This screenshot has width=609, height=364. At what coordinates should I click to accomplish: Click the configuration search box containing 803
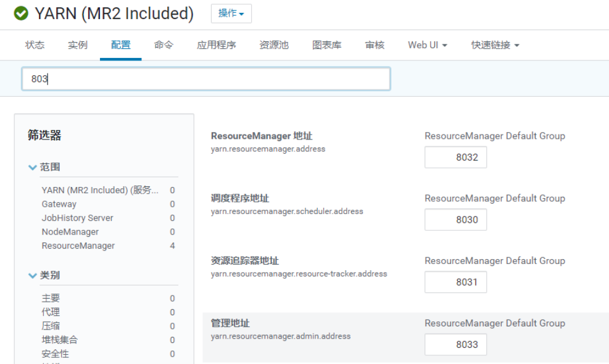click(x=205, y=79)
